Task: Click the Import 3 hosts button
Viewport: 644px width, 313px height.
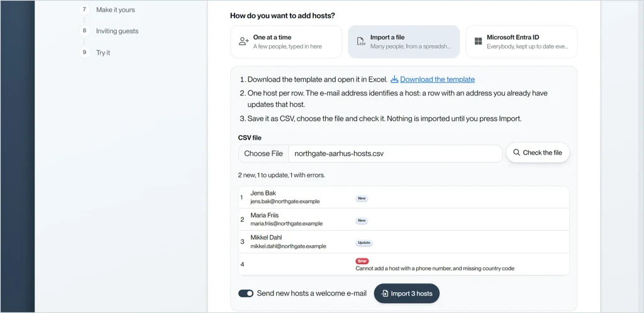Action: pos(407,294)
